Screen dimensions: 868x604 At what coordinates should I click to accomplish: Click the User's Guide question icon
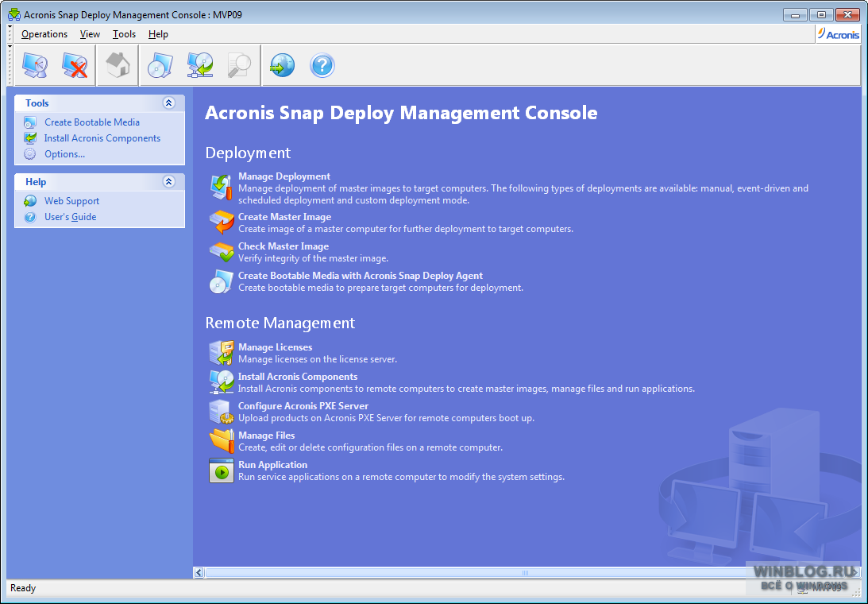tap(30, 217)
